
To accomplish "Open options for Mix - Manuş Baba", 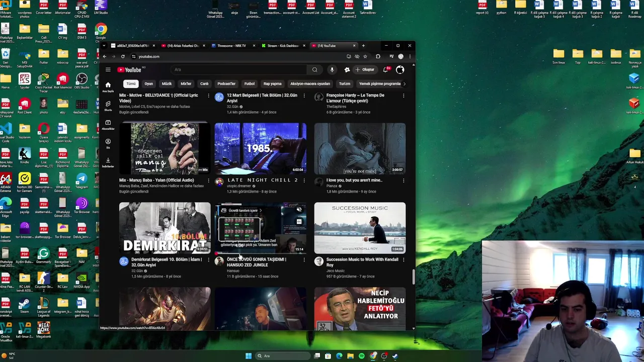I will click(208, 180).
